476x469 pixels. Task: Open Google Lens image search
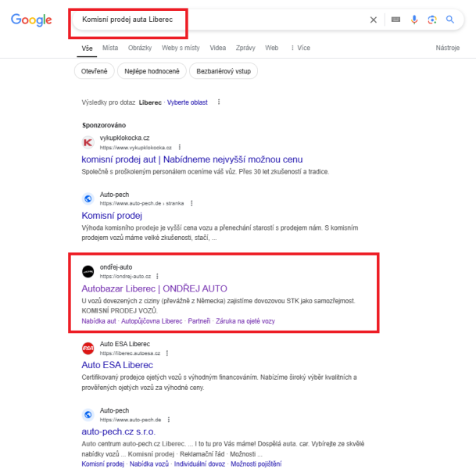tap(432, 20)
